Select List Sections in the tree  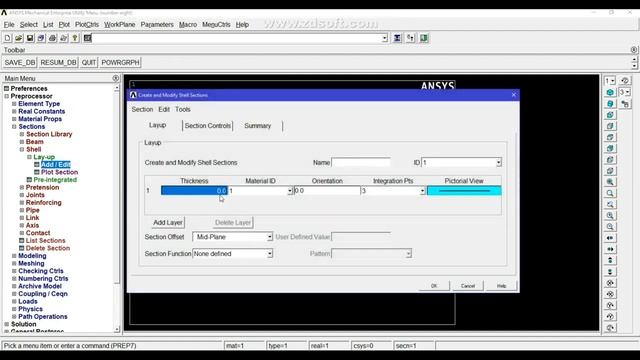tap(45, 240)
